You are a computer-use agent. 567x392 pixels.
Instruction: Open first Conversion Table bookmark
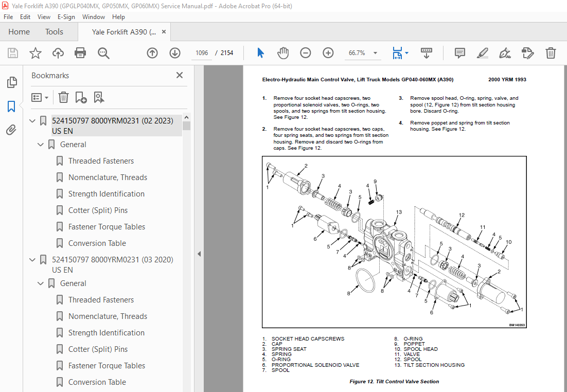[97, 243]
